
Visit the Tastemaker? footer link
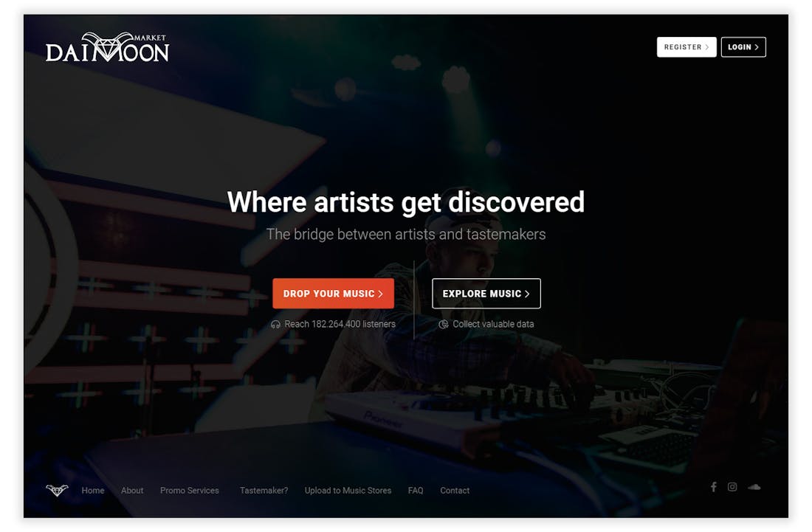tap(264, 491)
